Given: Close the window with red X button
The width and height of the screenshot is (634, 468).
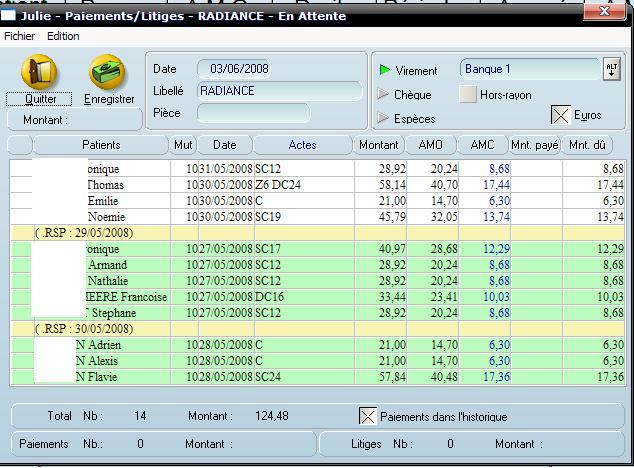Looking at the screenshot, I should 603,12.
